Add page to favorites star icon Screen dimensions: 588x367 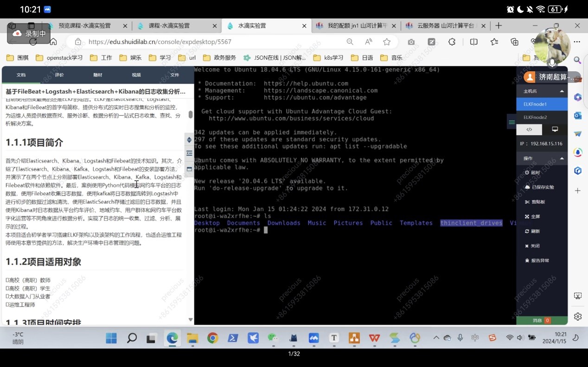click(387, 42)
